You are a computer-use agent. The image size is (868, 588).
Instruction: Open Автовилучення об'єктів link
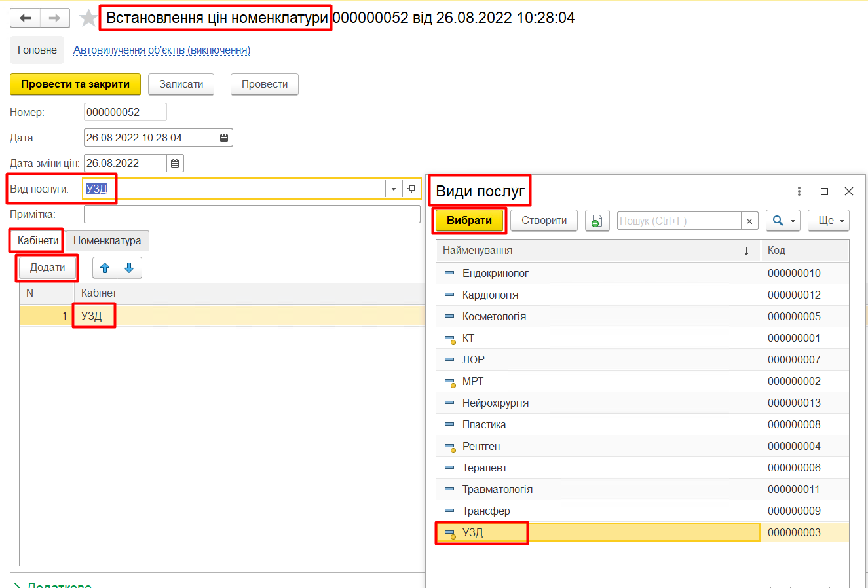click(161, 50)
